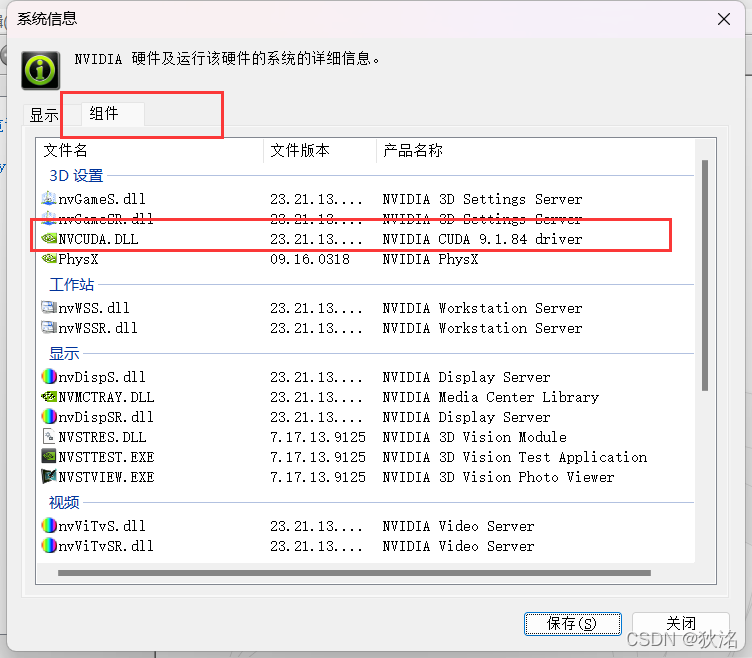Select the nvViTvSR.dll file name
Viewport: 752px width, 658px height.
coord(106,546)
